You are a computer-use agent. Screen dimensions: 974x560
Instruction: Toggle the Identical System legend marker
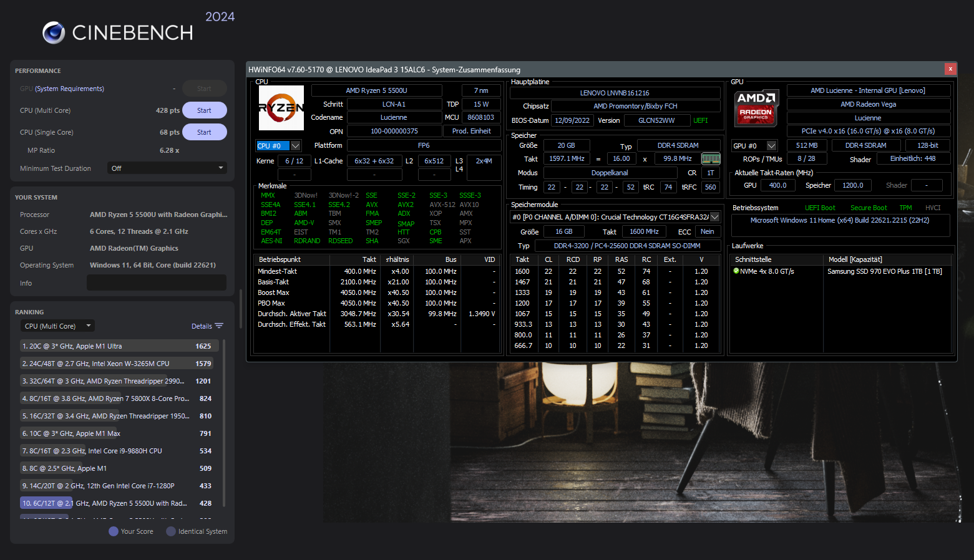(170, 531)
